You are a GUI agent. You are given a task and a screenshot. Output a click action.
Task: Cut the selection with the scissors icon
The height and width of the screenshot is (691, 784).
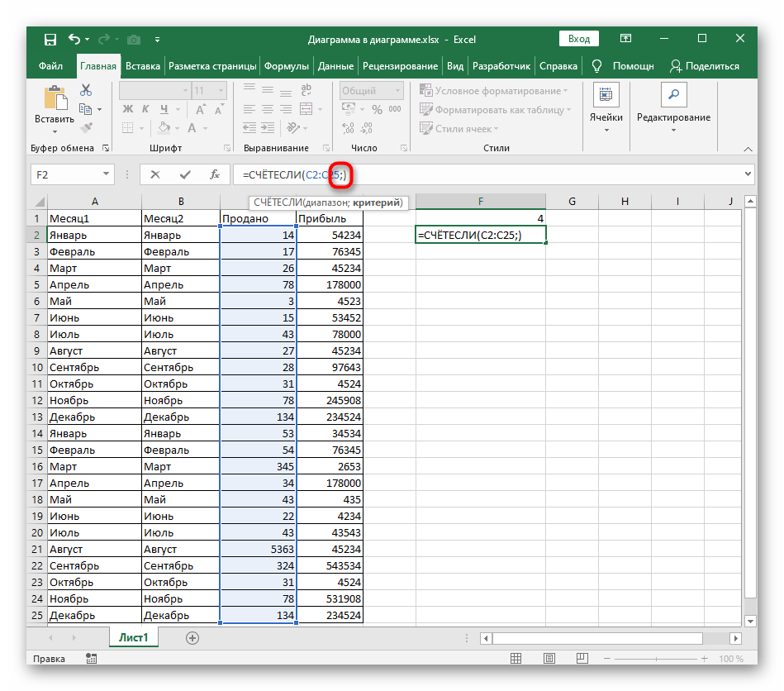point(86,90)
